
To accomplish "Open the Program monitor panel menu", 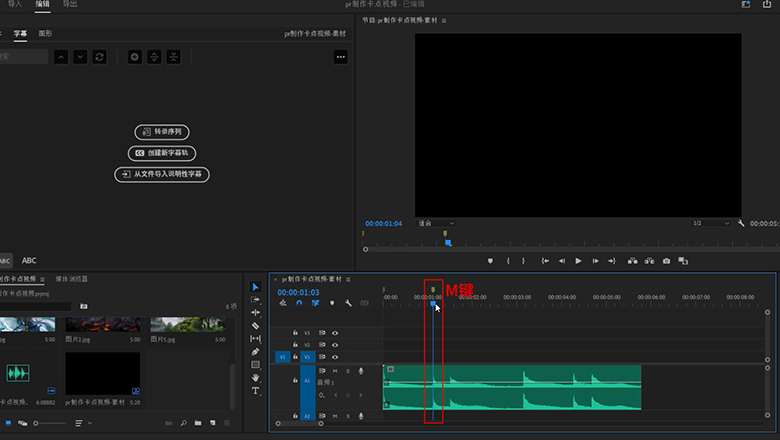I will (x=444, y=20).
